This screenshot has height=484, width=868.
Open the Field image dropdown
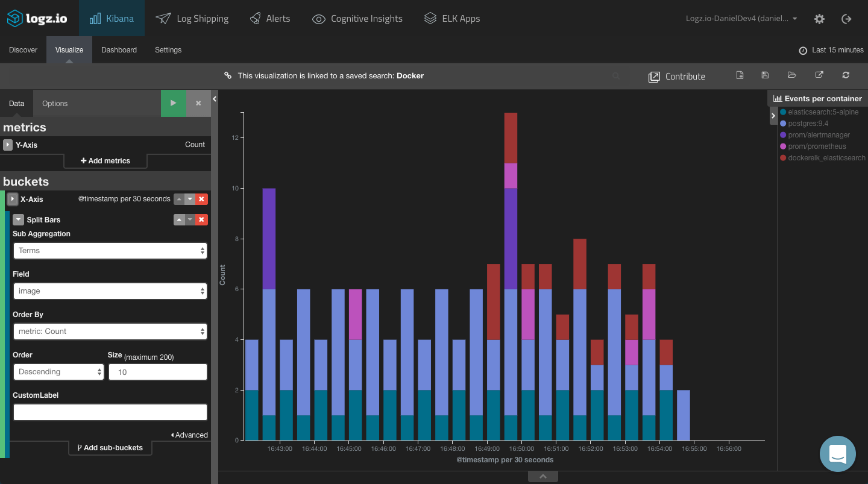pos(110,291)
